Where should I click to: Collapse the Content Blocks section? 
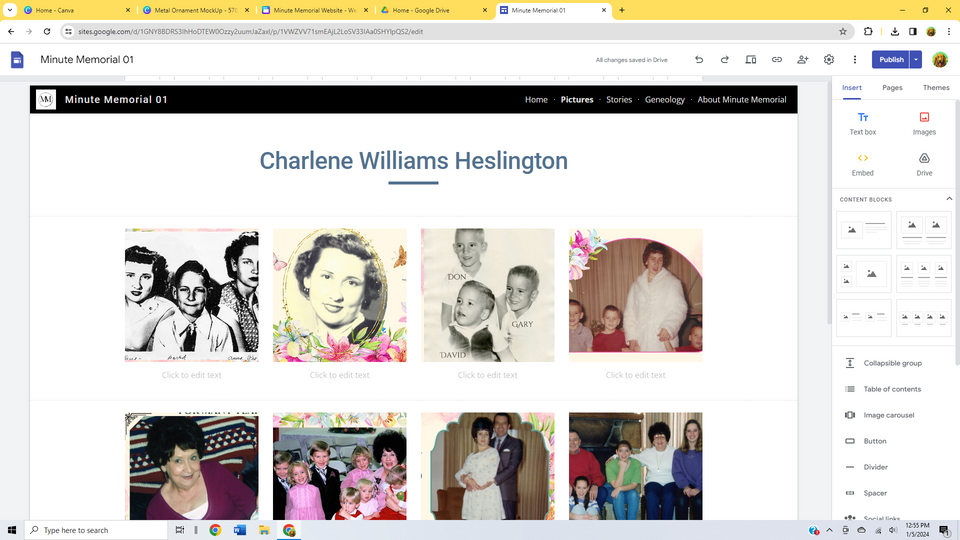[949, 199]
